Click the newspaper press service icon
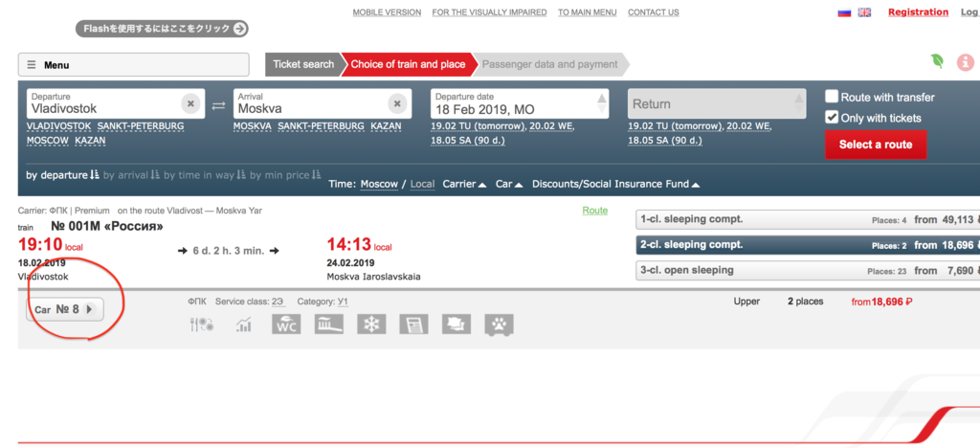 click(x=413, y=324)
